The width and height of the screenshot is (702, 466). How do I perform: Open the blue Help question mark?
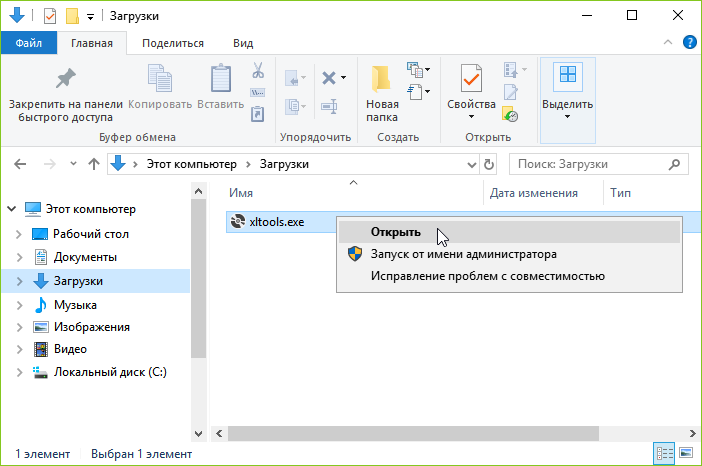pyautogui.click(x=689, y=43)
